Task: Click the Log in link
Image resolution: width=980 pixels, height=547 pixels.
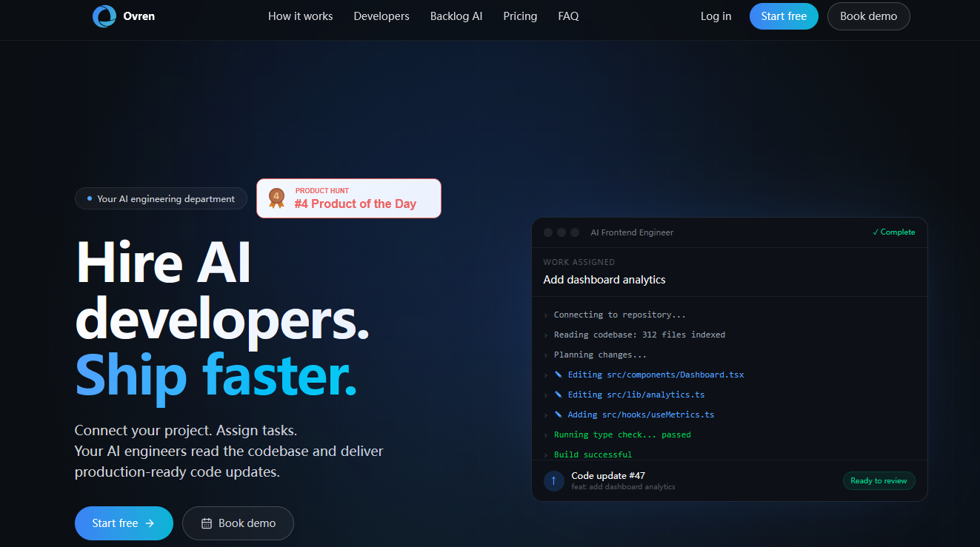Action: (x=716, y=16)
